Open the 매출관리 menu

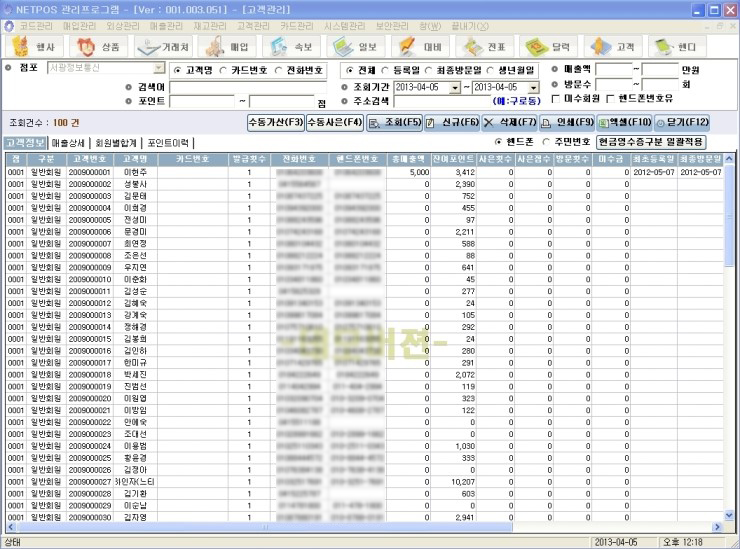[x=166, y=26]
